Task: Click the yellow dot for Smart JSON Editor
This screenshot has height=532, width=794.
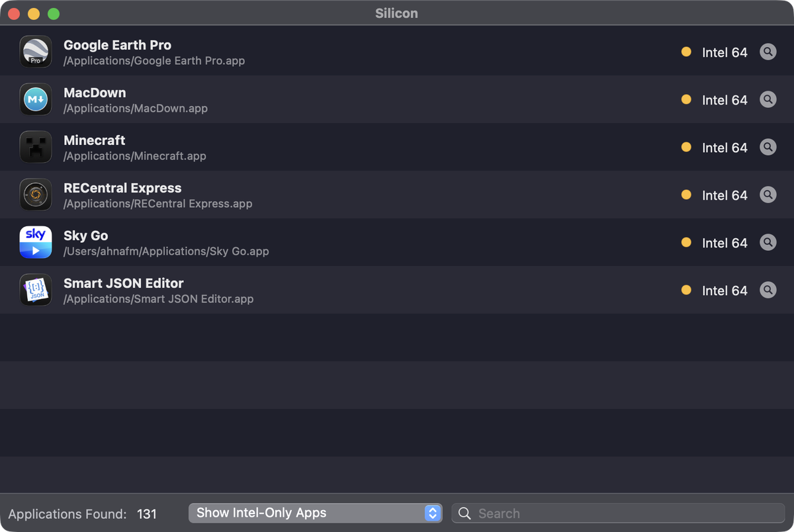Action: pos(686,290)
